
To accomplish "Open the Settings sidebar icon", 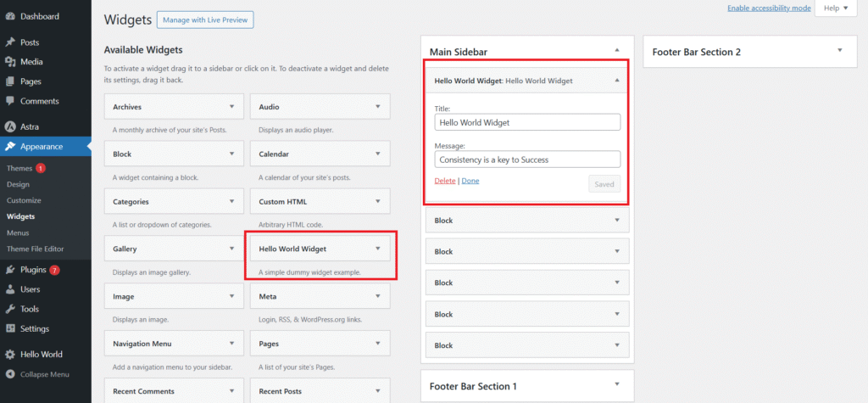I will pyautogui.click(x=10, y=328).
